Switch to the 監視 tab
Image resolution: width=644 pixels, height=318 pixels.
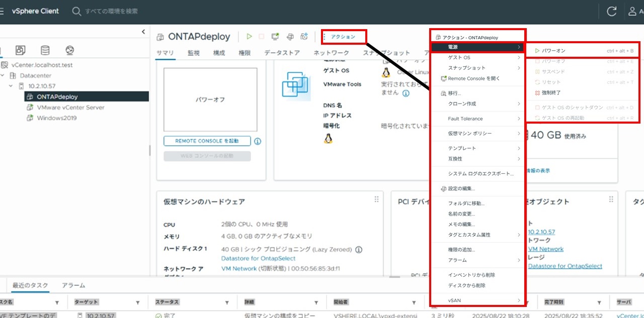pyautogui.click(x=194, y=53)
